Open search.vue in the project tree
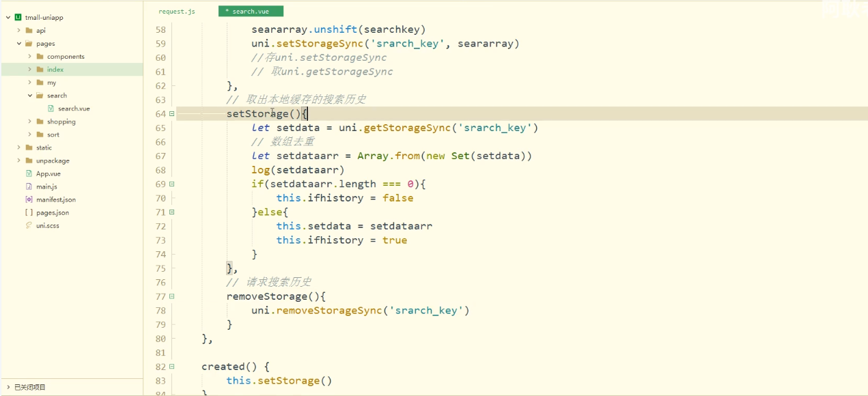868x396 pixels. tap(74, 109)
